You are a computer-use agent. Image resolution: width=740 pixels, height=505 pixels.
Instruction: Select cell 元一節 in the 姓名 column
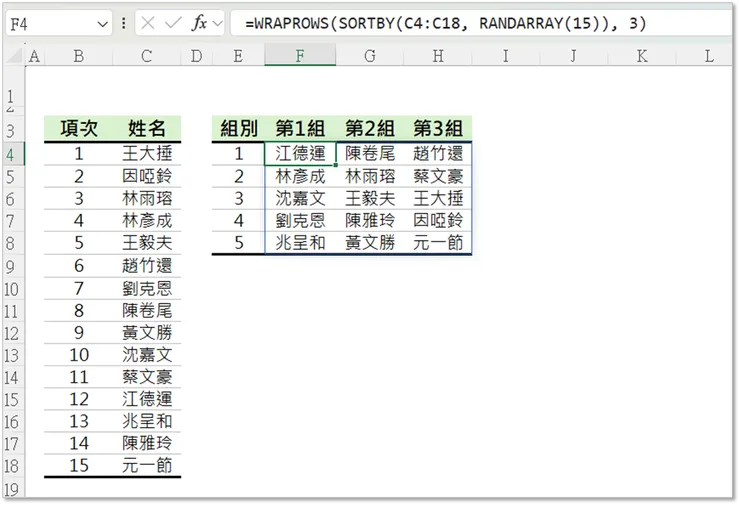147,465
